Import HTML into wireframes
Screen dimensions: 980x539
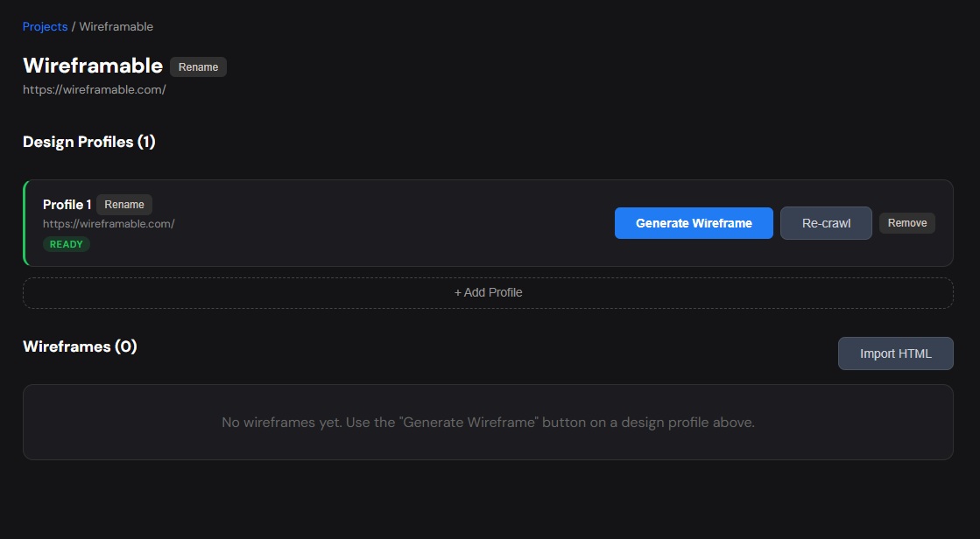[x=896, y=353]
